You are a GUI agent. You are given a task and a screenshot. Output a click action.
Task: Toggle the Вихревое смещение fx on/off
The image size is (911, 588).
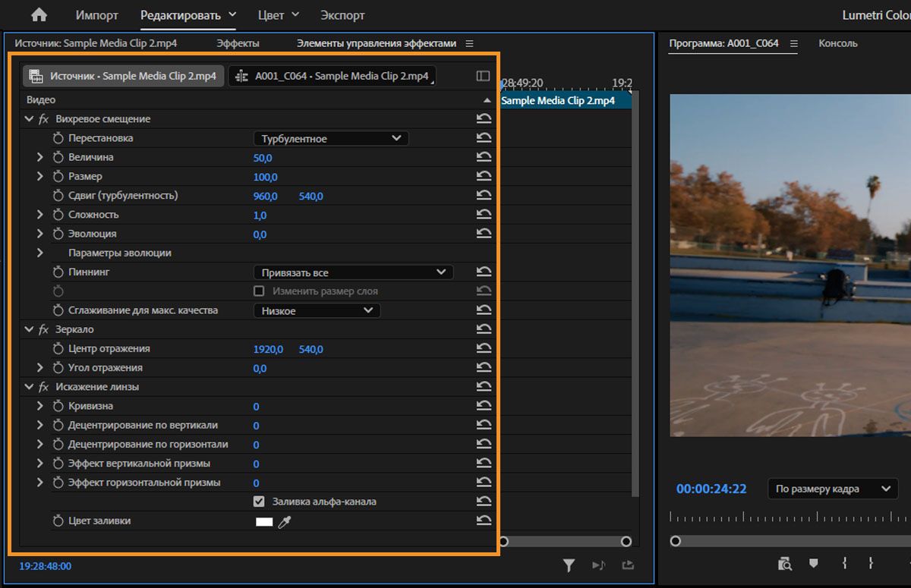coord(43,119)
